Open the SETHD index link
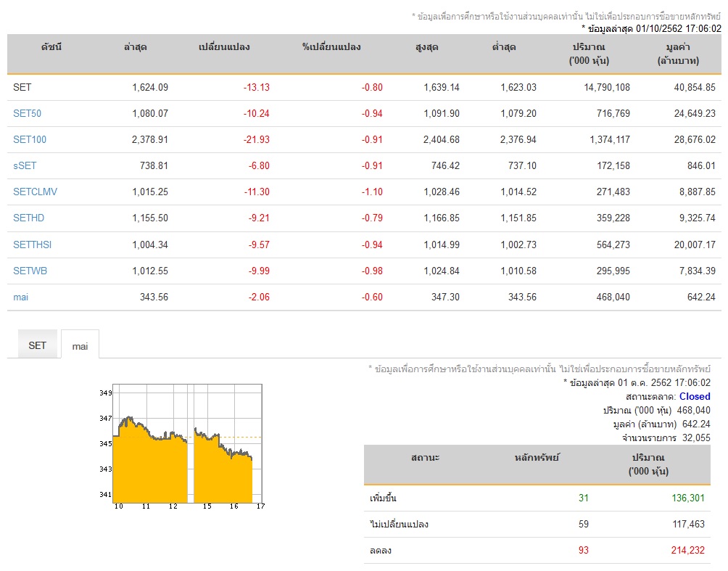728x571 pixels. coord(28,218)
